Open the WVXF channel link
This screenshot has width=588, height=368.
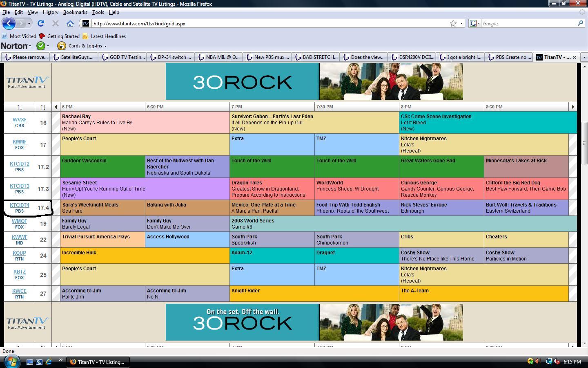click(20, 120)
